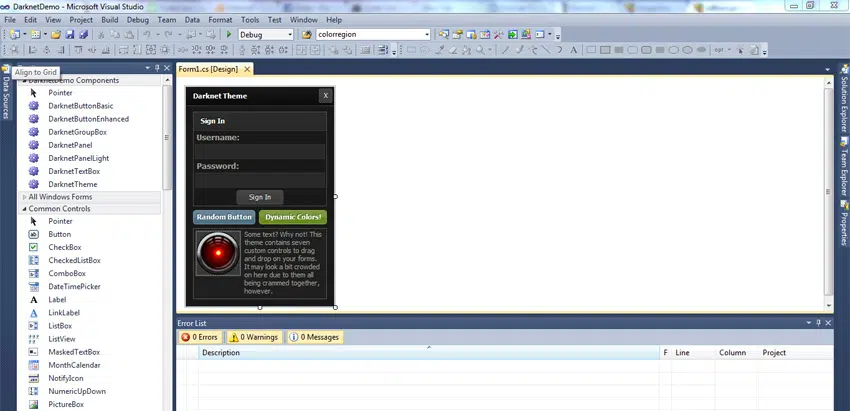The width and height of the screenshot is (850, 411).
Task: Click the Username text field on form
Action: (x=260, y=150)
